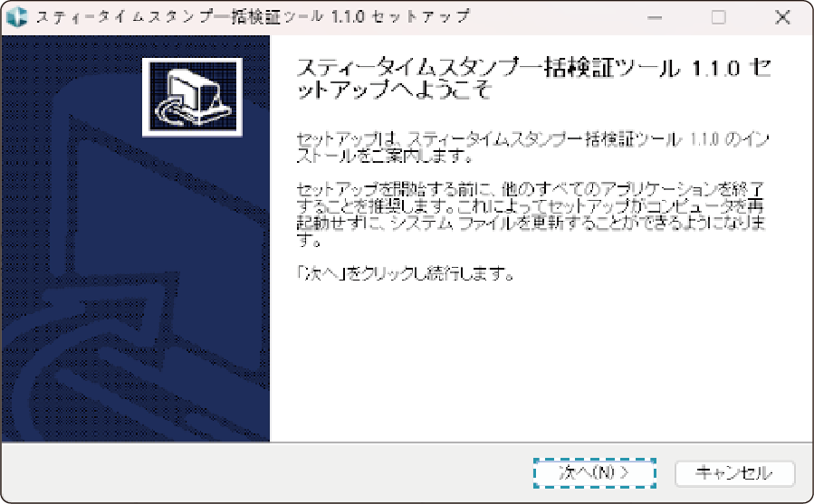Click empty footer area left of 次へ button
Image resolution: width=814 pixels, height=504 pixels.
[x=272, y=472]
